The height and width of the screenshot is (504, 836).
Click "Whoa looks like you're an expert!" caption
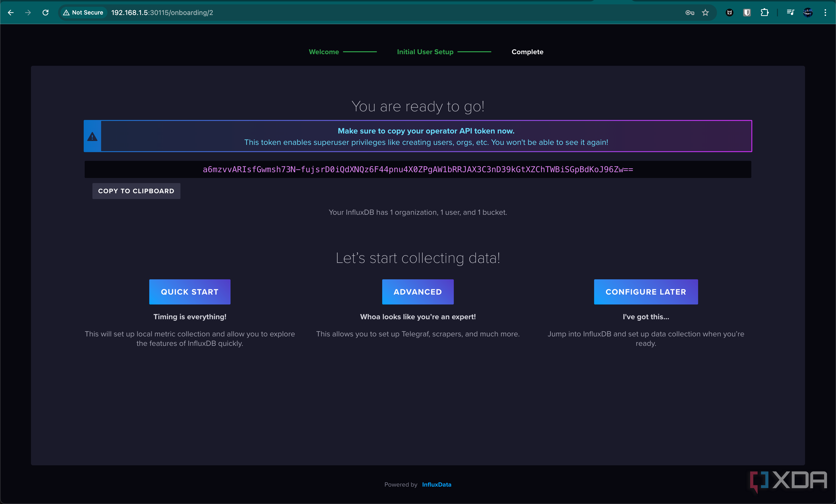point(418,317)
